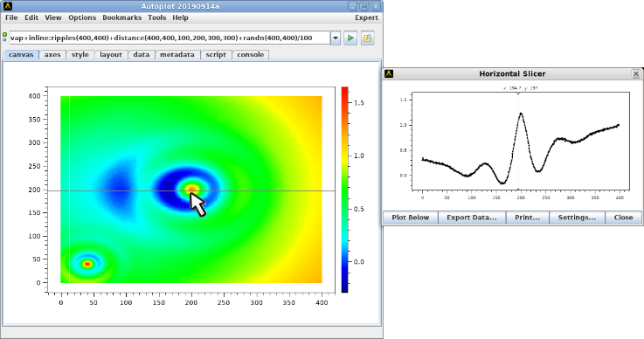Switch to the data tab
Screen dimensions: 644x339
tap(142, 55)
